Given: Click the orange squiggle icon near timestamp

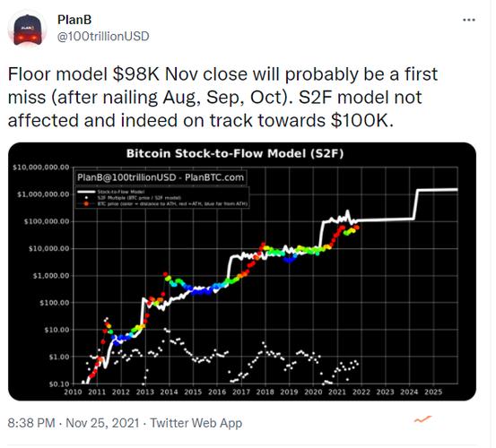Looking at the screenshot, I should click(422, 419).
